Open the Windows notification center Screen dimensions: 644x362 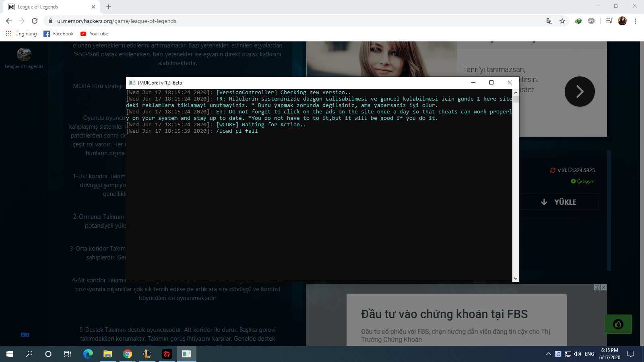tap(631, 354)
